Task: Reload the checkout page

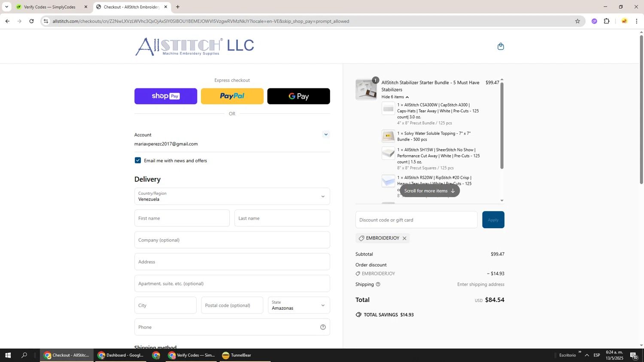Action: pyautogui.click(x=31, y=21)
